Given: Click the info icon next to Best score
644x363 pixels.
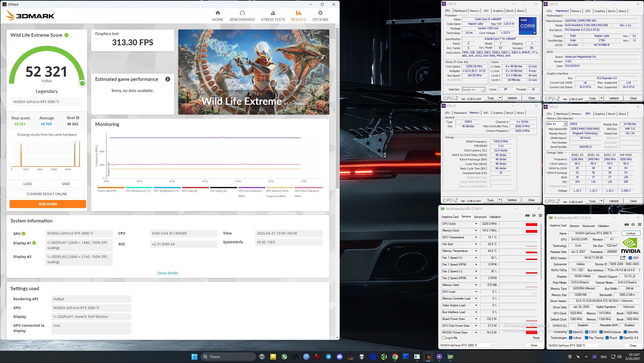Looking at the screenshot, I should click(78, 118).
